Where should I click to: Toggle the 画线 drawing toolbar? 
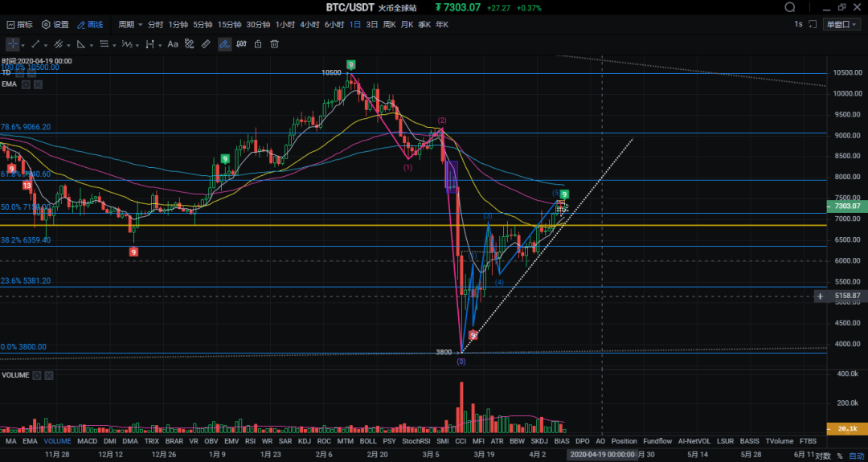90,25
